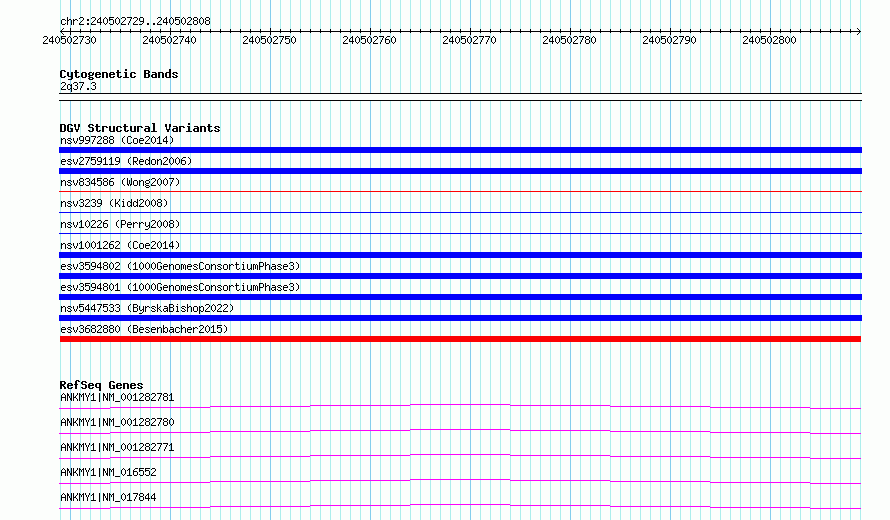890x520 pixels.
Task: Click the chr2:240502729..240502808 region label
Action: tap(135, 21)
